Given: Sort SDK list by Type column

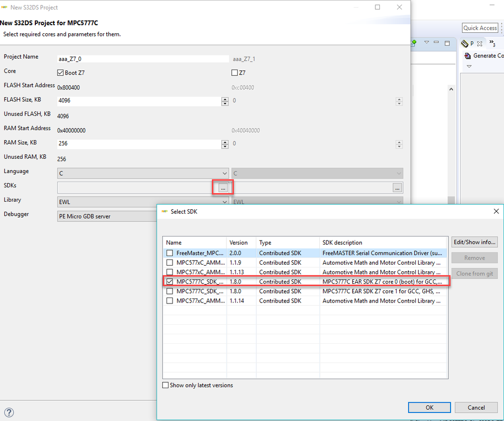Looking at the screenshot, I should [x=288, y=243].
